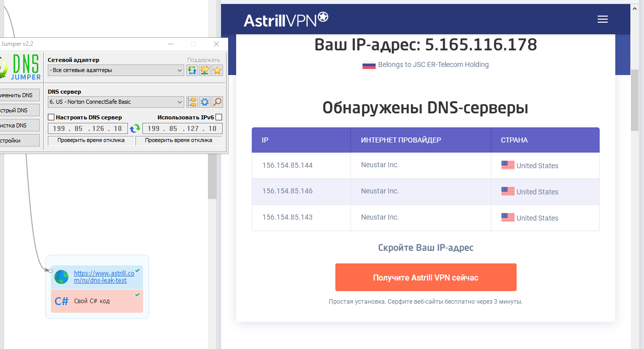Click the secondary DNS field 199.85.127.10
The image size is (644, 349).
point(182,129)
